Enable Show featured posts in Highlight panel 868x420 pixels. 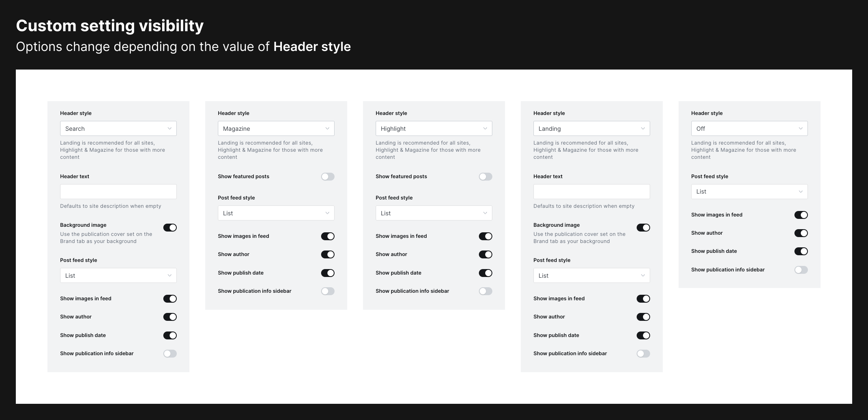pos(485,177)
